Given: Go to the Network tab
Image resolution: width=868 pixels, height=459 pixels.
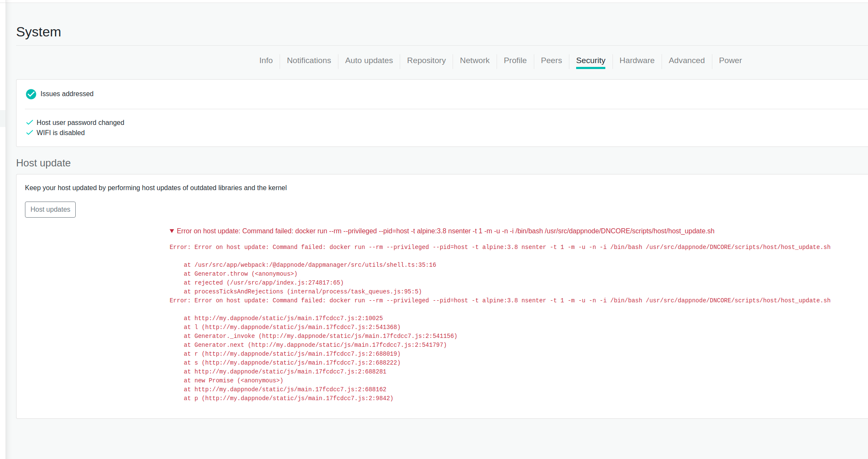Looking at the screenshot, I should (x=475, y=61).
